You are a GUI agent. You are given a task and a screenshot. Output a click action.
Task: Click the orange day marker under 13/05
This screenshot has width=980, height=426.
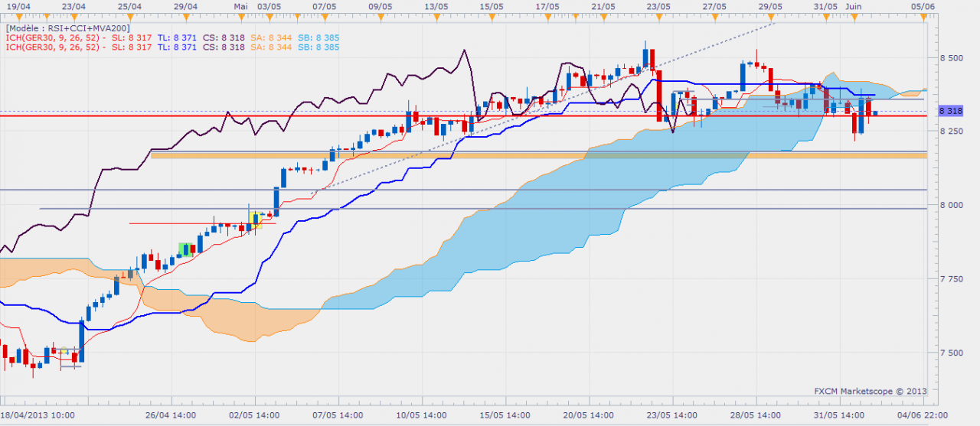coord(436,16)
